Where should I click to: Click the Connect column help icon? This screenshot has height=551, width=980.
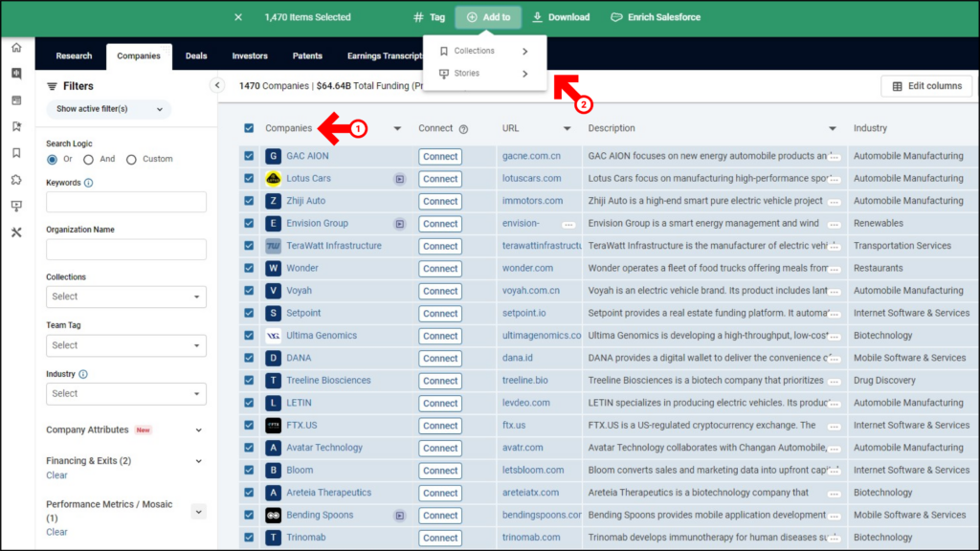coord(463,129)
